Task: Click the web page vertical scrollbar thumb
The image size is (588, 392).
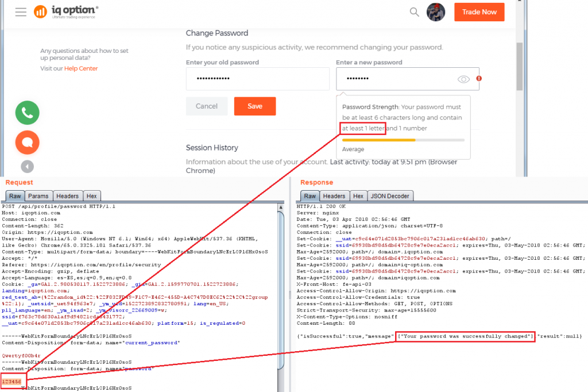Action: [519, 67]
